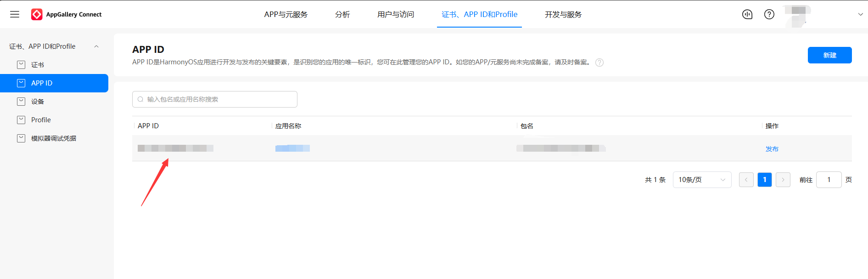This screenshot has height=279, width=868.
Task: Go to the 开发与服务 tab
Action: [563, 14]
